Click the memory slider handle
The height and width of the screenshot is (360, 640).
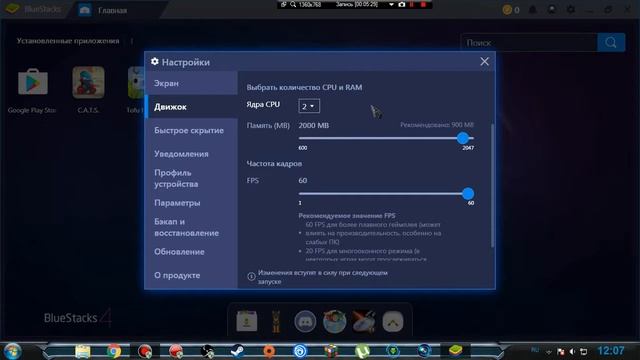point(462,138)
